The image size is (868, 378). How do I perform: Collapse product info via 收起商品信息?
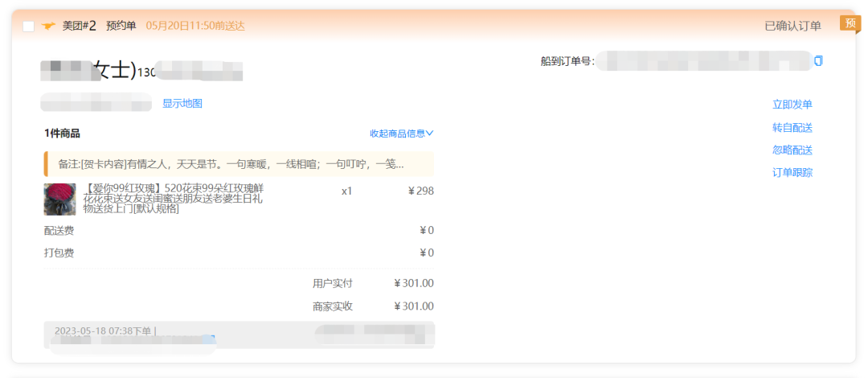402,133
